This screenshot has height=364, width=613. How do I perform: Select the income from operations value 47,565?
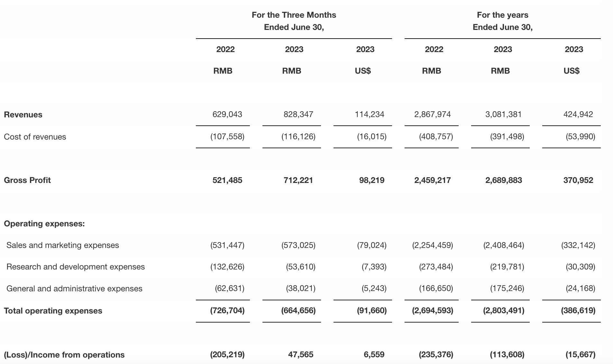[301, 355]
